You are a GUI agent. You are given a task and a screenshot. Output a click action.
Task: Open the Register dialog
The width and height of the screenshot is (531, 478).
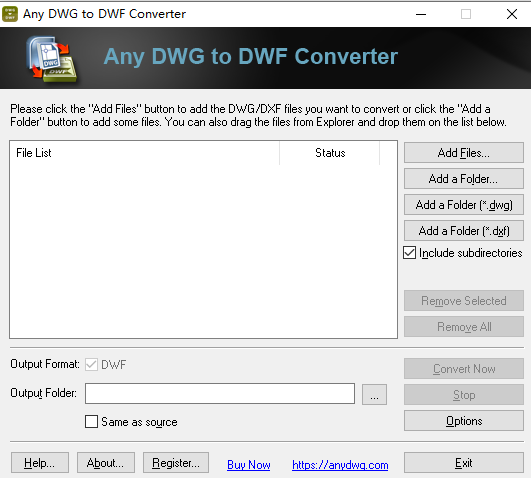(176, 462)
